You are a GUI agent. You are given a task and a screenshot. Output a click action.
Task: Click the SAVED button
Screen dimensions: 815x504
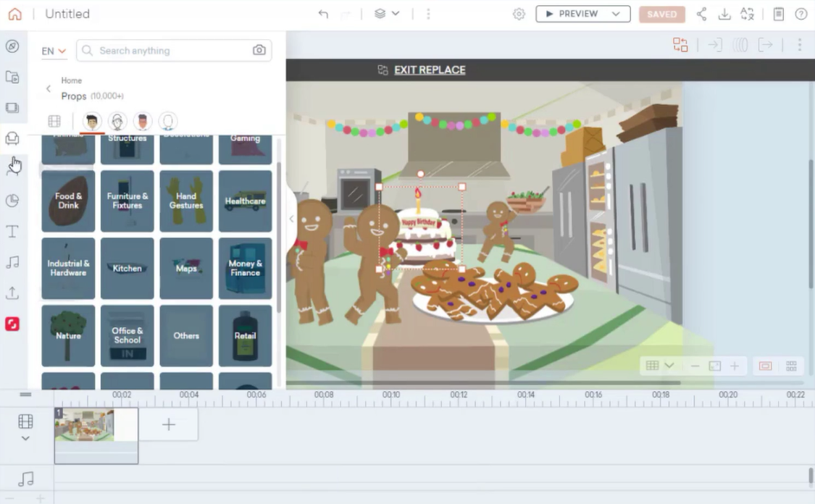[x=661, y=14]
